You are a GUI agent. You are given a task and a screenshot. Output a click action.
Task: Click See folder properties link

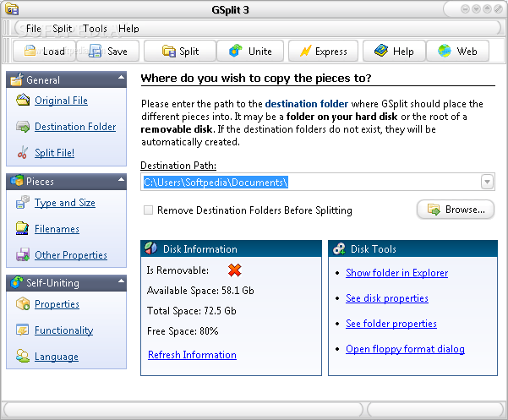point(391,324)
